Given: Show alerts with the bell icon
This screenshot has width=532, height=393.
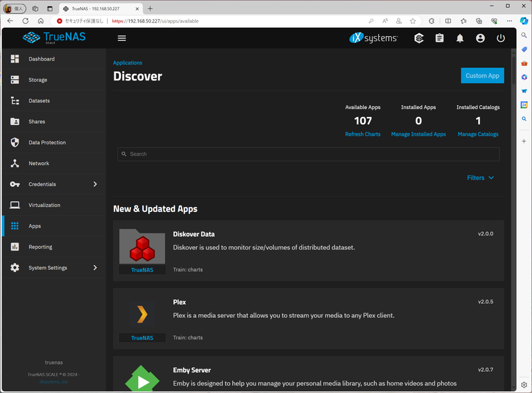Looking at the screenshot, I should [x=460, y=38].
